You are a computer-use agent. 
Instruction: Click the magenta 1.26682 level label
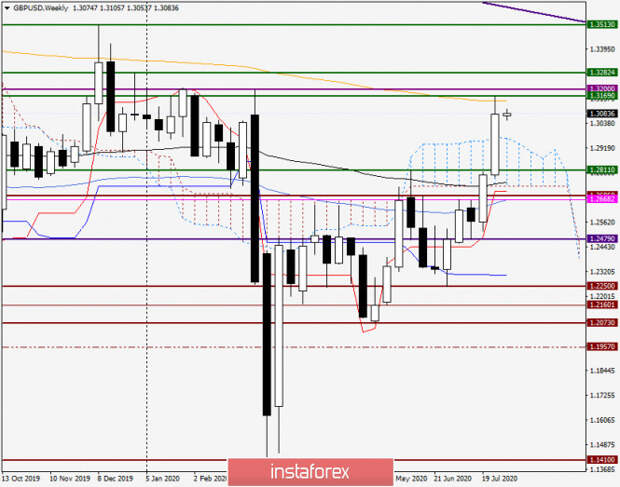tap(603, 199)
